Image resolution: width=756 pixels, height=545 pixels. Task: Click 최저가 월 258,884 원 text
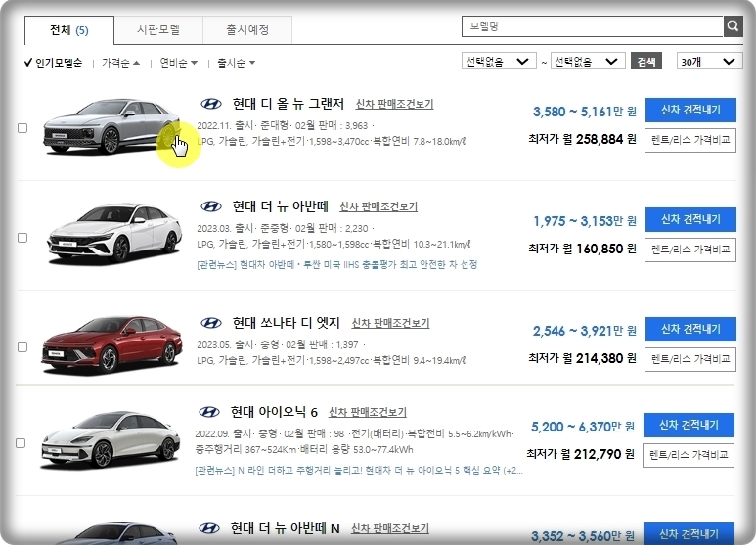[x=583, y=139]
